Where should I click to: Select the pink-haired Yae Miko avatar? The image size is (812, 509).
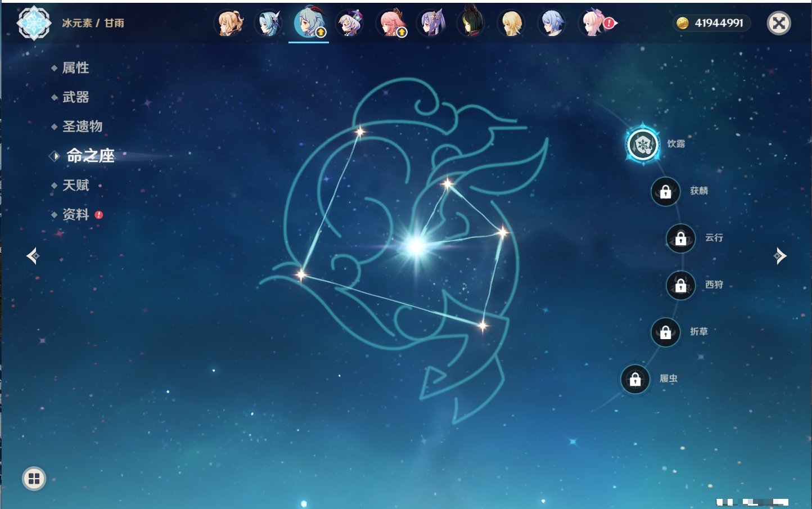tap(391, 24)
